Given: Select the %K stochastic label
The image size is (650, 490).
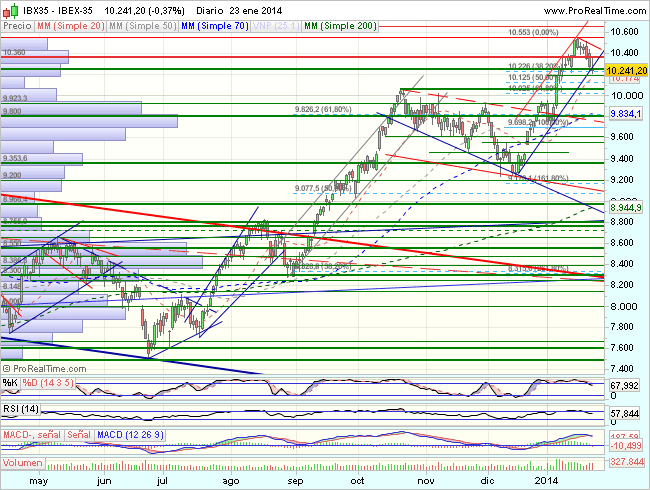Looking at the screenshot, I should [10, 382].
